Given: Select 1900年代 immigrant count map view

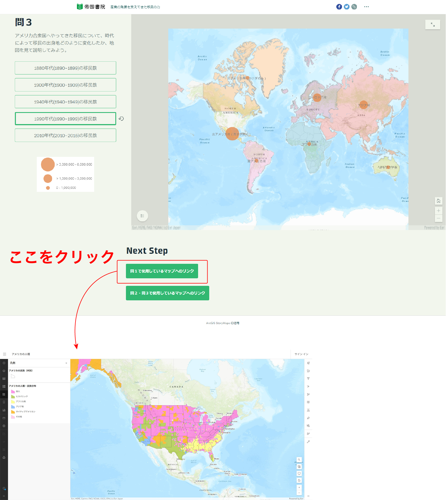Looking at the screenshot, I should (65, 85).
